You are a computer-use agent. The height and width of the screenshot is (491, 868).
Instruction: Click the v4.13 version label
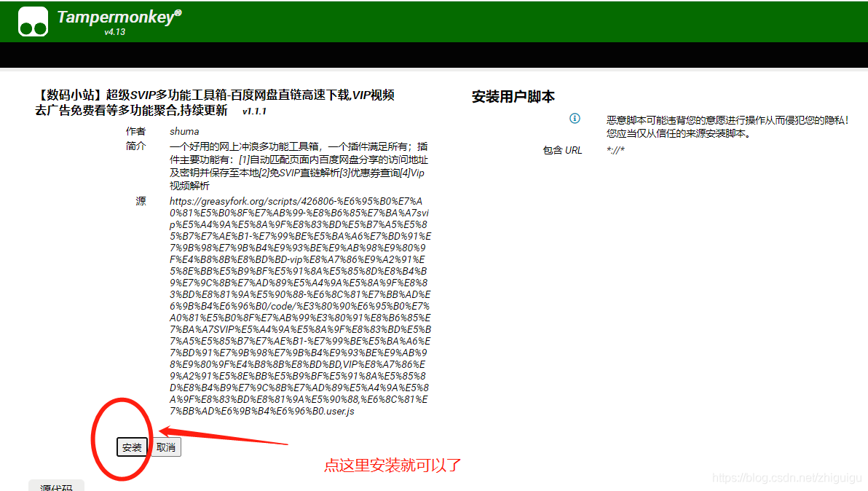[114, 32]
